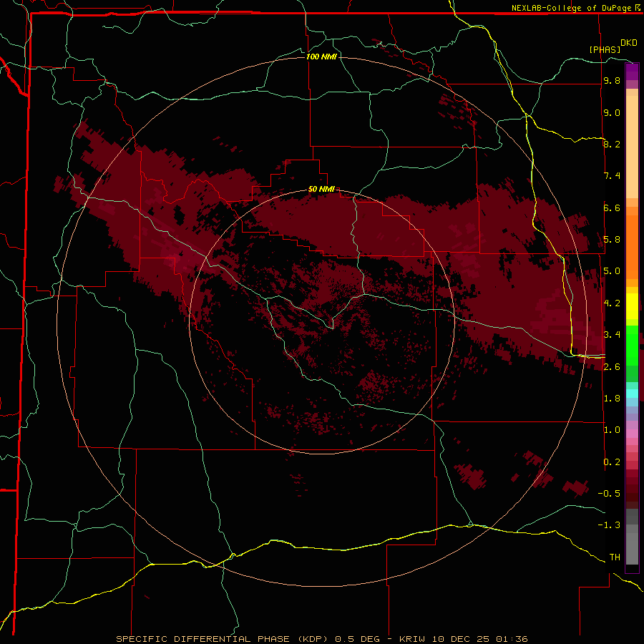
Task: Click the 1.8 scale value
Action: click(x=612, y=399)
